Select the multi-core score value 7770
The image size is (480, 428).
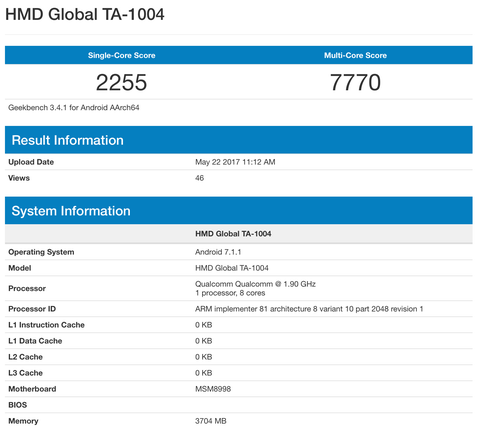(x=355, y=83)
